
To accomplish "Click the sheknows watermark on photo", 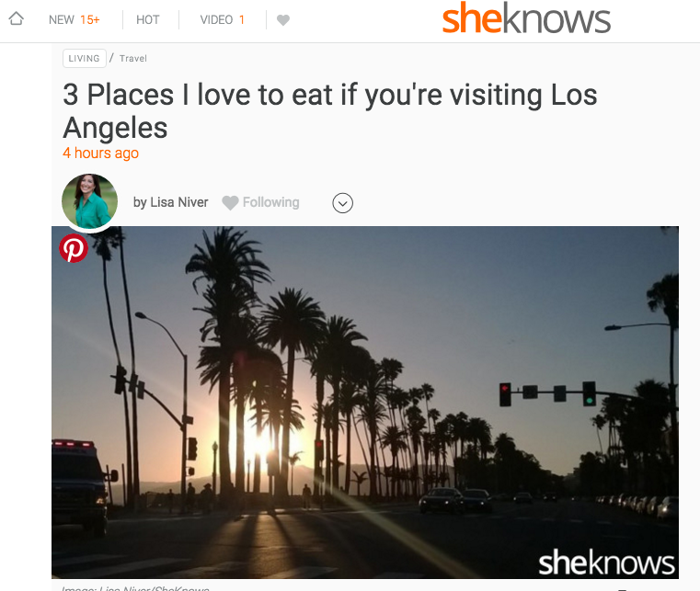I will (x=606, y=563).
